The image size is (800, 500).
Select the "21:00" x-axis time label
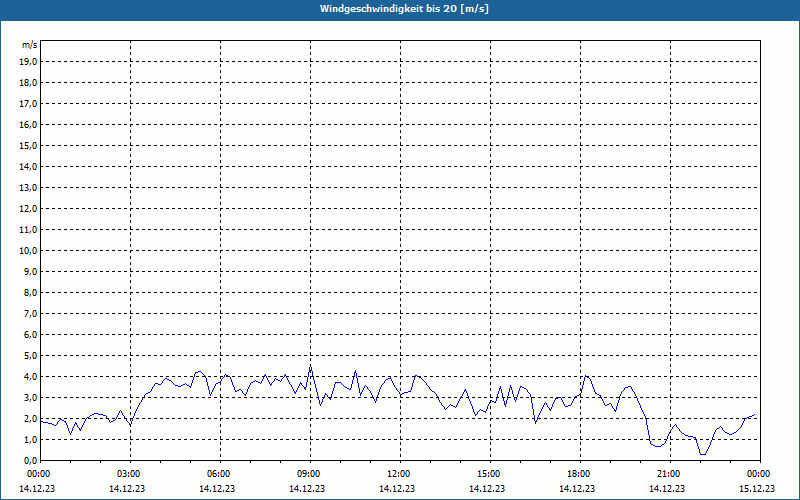click(670, 474)
